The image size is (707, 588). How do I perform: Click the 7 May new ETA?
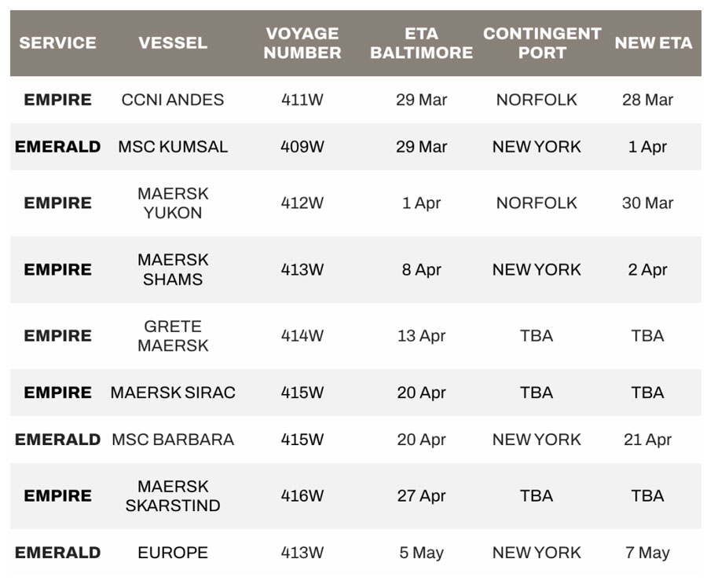[647, 553]
